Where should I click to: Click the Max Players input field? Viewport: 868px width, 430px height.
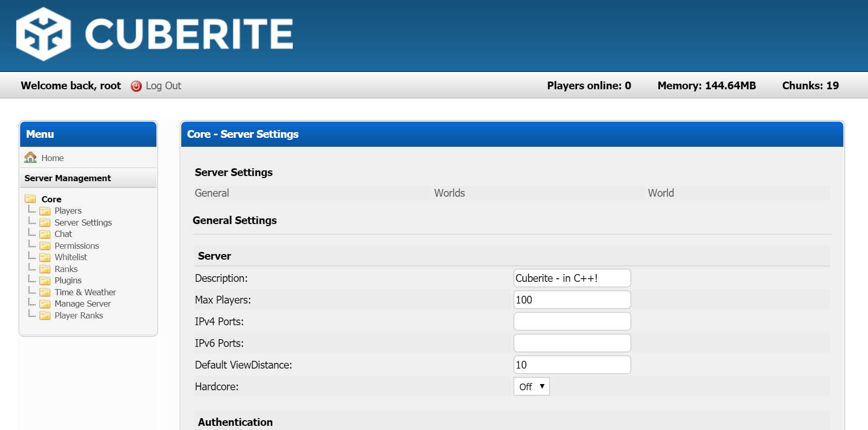pos(572,300)
